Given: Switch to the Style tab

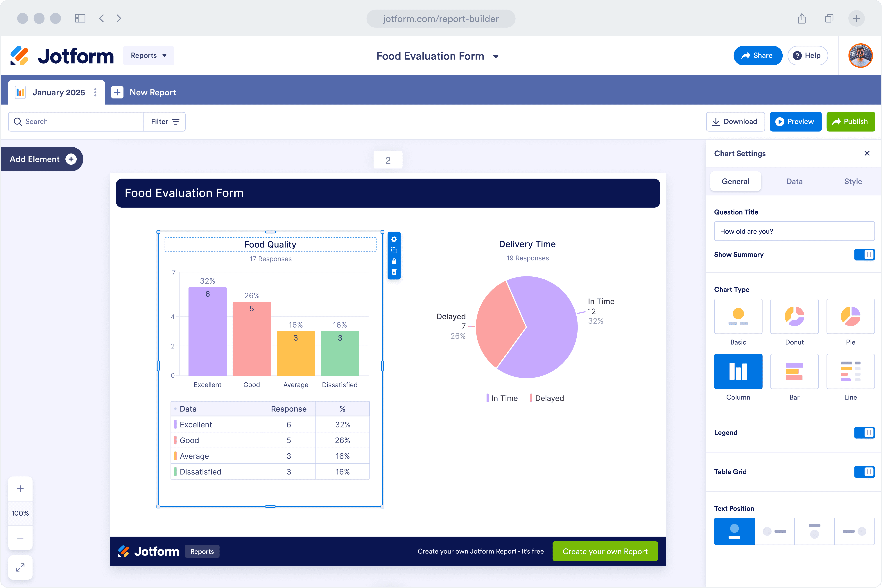Looking at the screenshot, I should [853, 181].
